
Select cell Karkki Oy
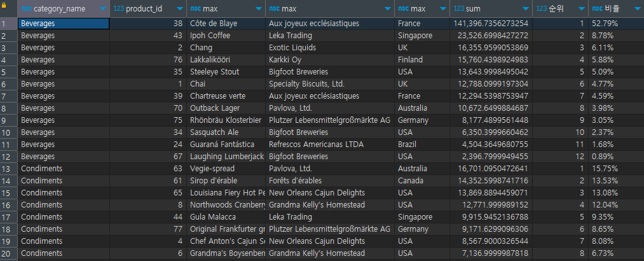(x=330, y=60)
